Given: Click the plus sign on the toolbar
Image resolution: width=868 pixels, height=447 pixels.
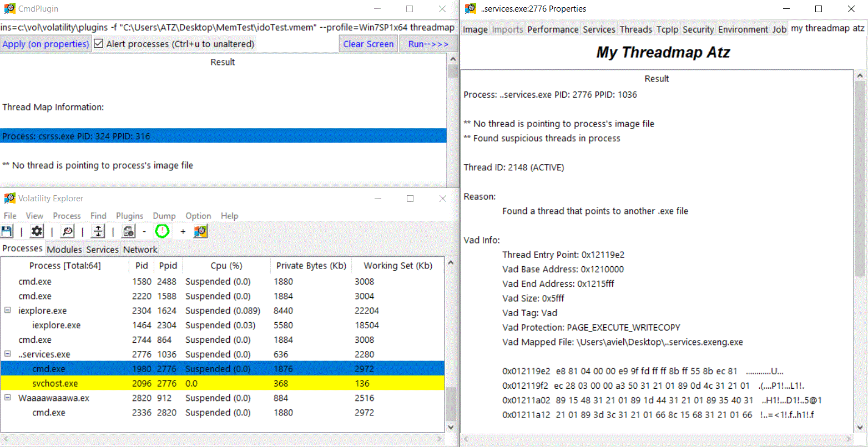Looking at the screenshot, I should [183, 231].
